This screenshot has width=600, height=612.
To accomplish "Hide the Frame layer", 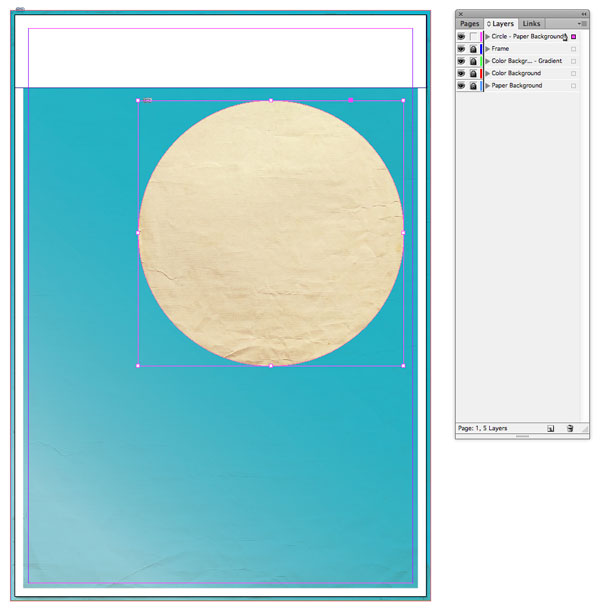I will point(461,49).
